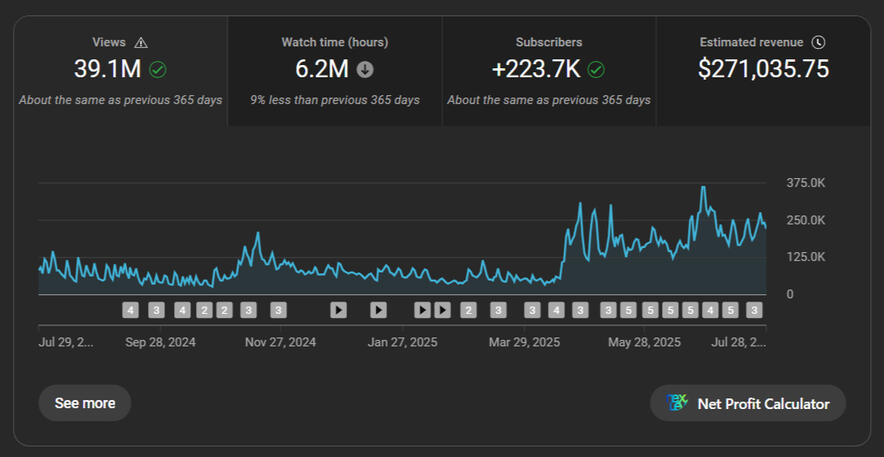The height and width of the screenshot is (457, 884).
Task: Click the first video play marker on the timeline
Action: click(x=339, y=310)
